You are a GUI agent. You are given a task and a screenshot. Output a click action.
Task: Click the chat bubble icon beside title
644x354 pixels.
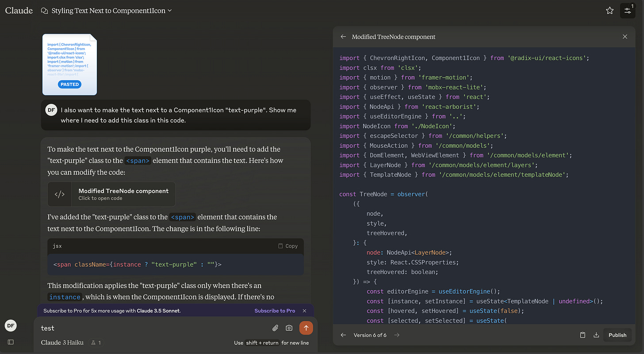[x=44, y=11]
